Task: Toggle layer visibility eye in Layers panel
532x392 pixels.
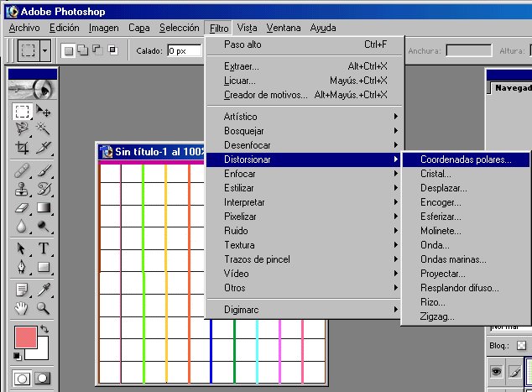Action: (x=496, y=371)
